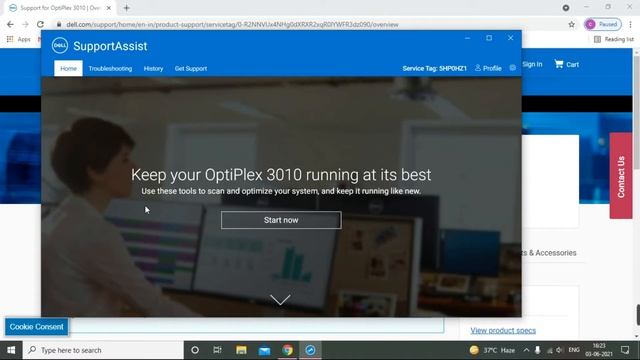Open SupportAssist settings gear
The width and height of the screenshot is (640, 360).
513,68
